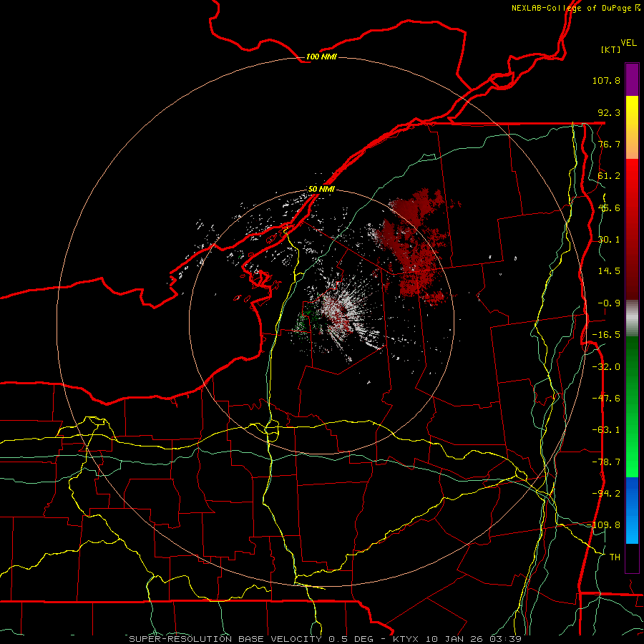
Task: Pick the gray near-zero segment of the velocity bar
Action: (632, 318)
